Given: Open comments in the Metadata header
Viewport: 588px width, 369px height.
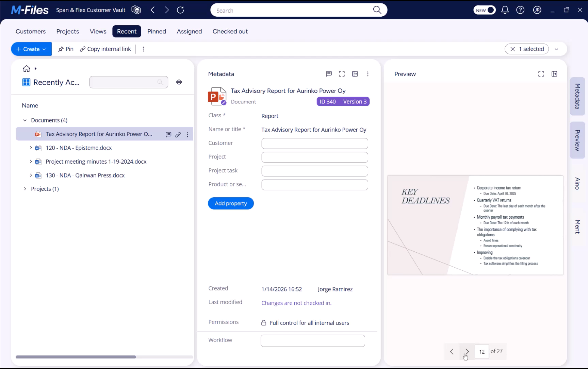Looking at the screenshot, I should pos(329,74).
